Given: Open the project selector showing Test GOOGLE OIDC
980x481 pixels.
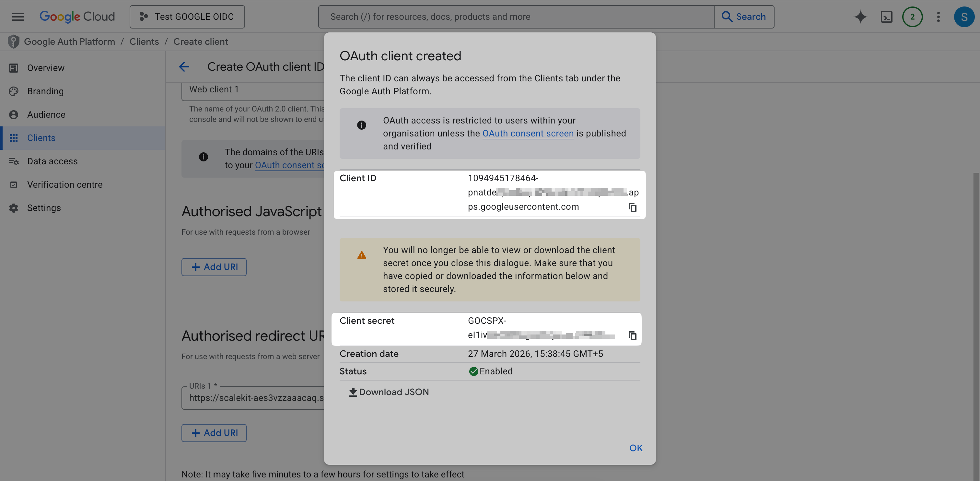Looking at the screenshot, I should (x=187, y=17).
